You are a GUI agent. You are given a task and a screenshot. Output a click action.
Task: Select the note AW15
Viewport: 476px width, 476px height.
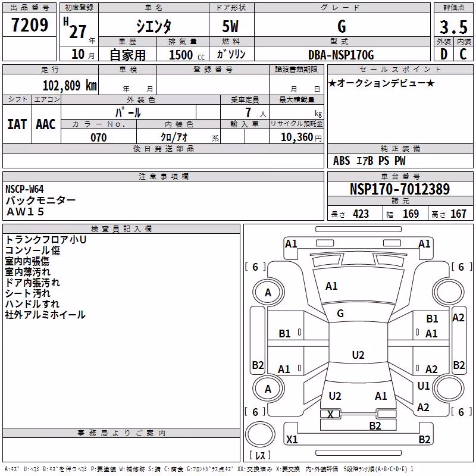26,212
